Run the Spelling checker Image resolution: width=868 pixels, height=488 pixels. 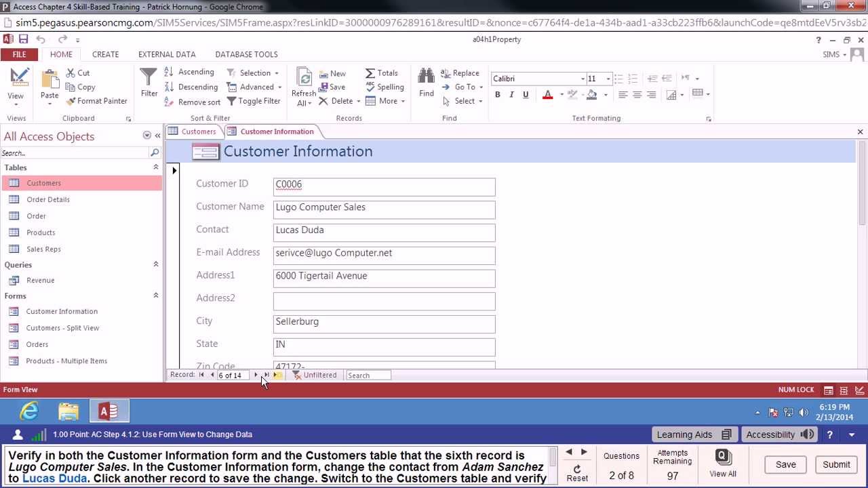384,87
